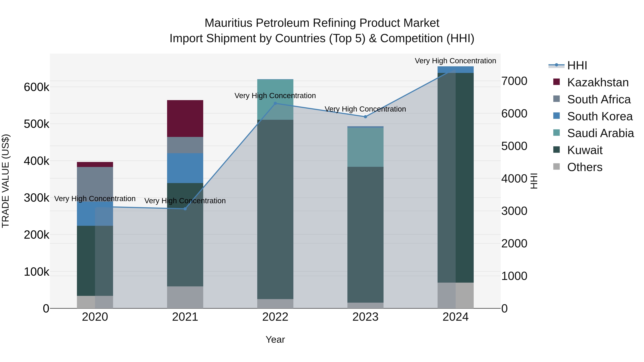The image size is (644, 362).
Task: Select the 2024 South Korea bar segment
Action: point(455,70)
